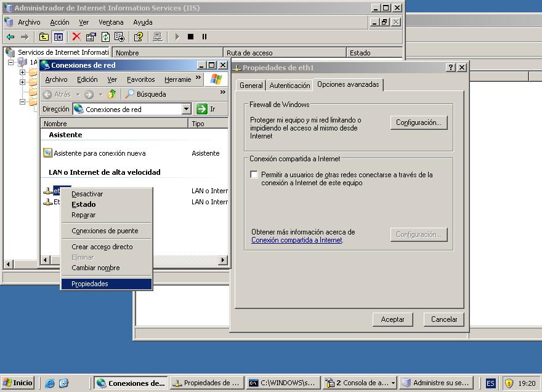
Task: Click the Pause item icon in IIS toolbar
Action: pyautogui.click(x=204, y=37)
